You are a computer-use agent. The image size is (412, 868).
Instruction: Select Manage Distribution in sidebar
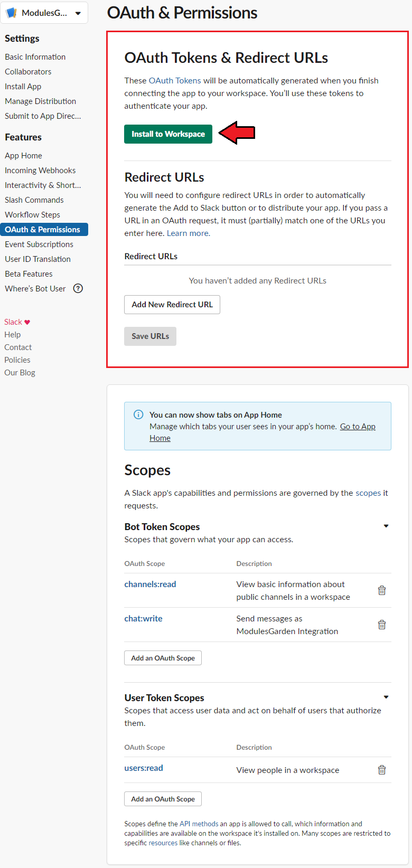pos(41,101)
